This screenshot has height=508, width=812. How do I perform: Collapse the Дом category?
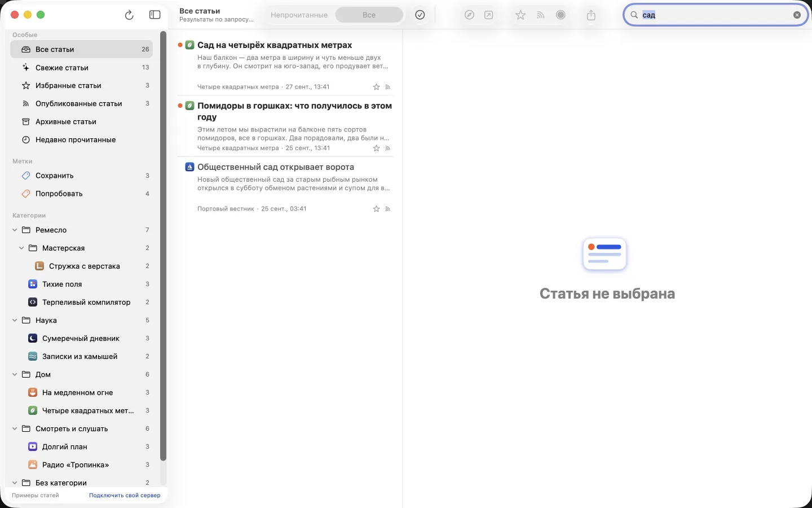pos(15,375)
